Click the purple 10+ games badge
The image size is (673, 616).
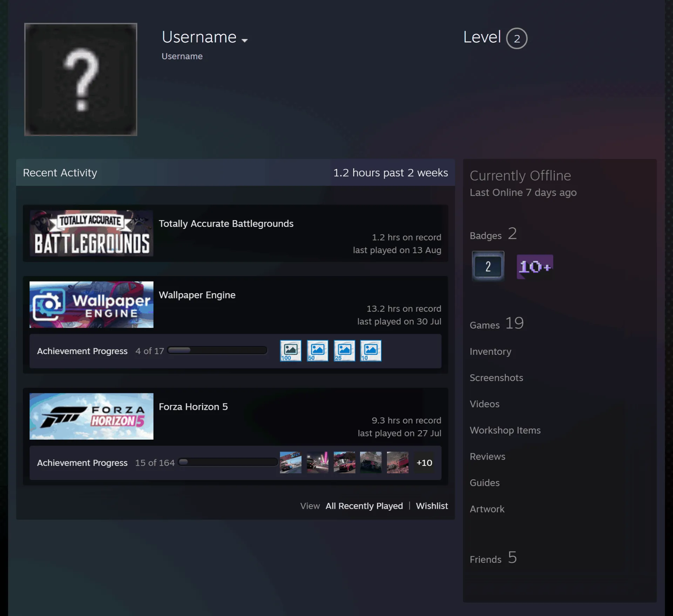point(535,267)
